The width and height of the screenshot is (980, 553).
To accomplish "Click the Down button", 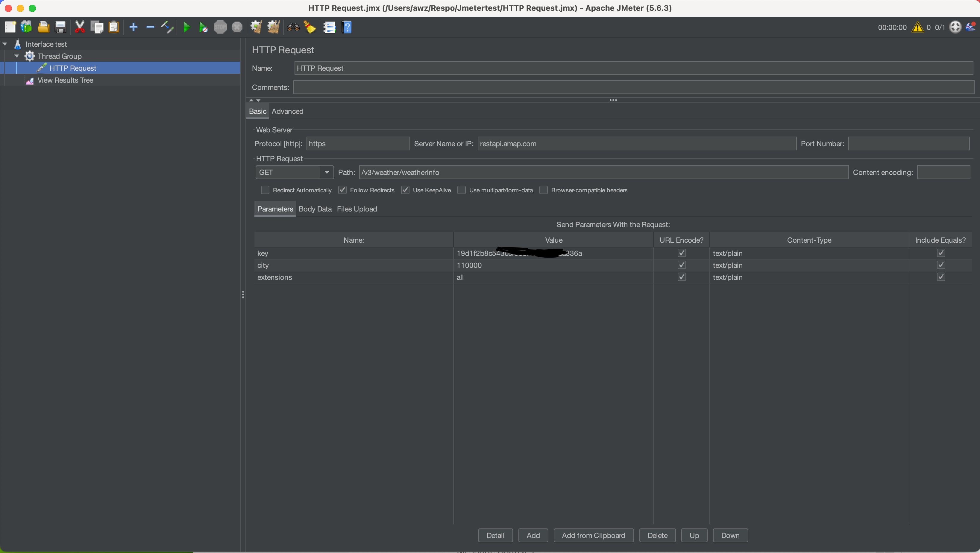I will point(730,535).
